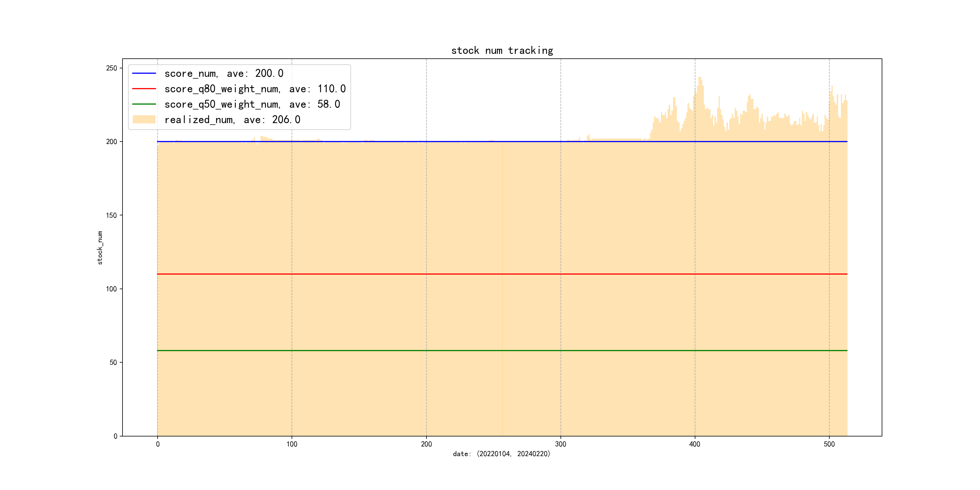The image size is (980, 490).
Task: Click the orange realized_num legend swatch
Action: [x=144, y=119]
